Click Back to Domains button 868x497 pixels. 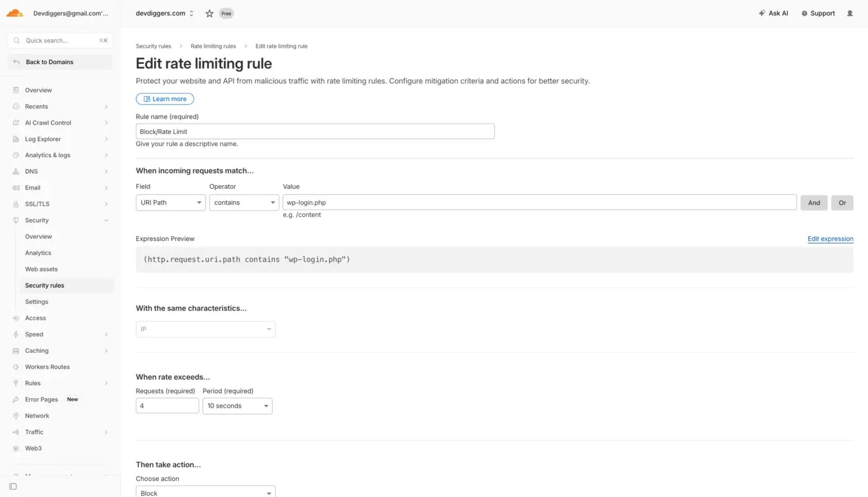(60, 62)
